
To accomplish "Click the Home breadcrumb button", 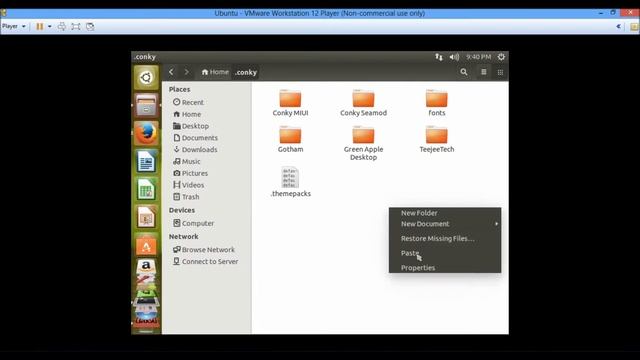I will [215, 72].
